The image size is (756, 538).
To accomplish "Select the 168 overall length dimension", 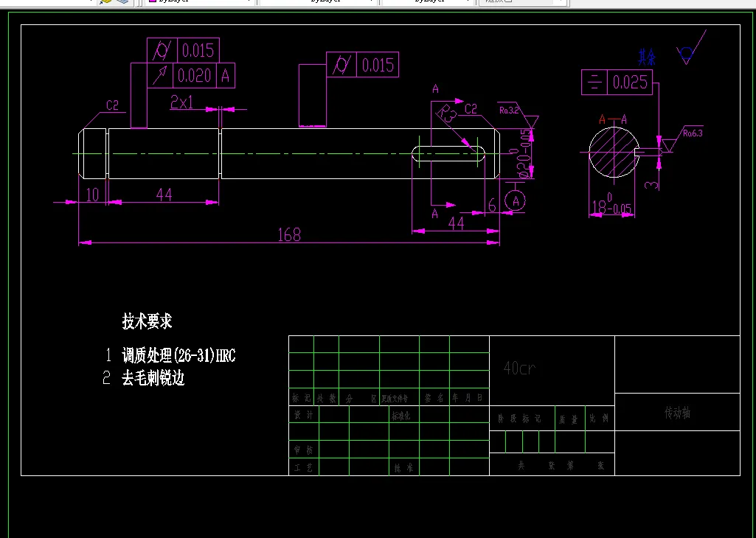I will point(289,234).
